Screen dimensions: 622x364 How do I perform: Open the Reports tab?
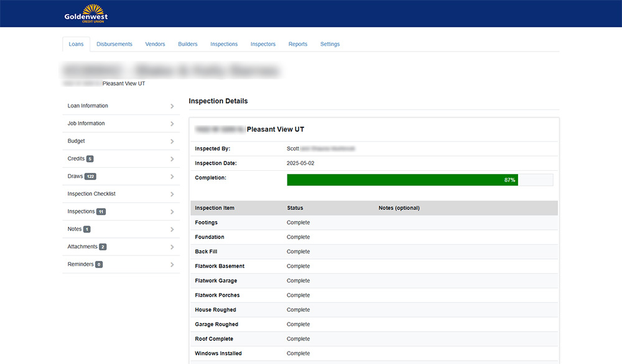pyautogui.click(x=298, y=44)
